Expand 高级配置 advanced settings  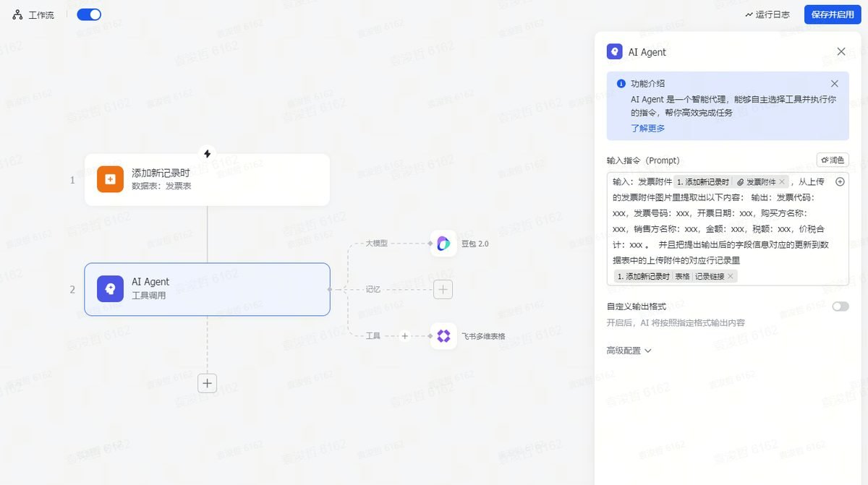(629, 351)
